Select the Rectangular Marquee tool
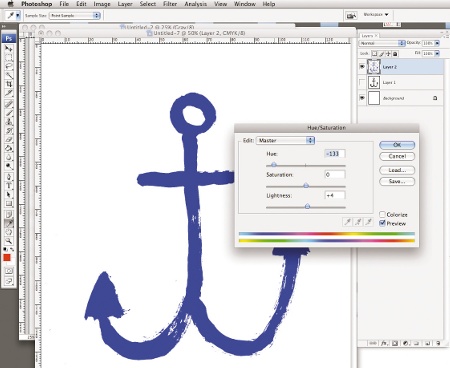The width and height of the screenshot is (450, 368). tap(8, 57)
